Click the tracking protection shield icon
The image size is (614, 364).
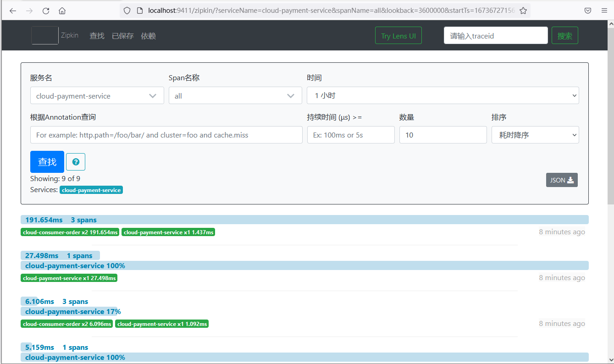(x=128, y=11)
